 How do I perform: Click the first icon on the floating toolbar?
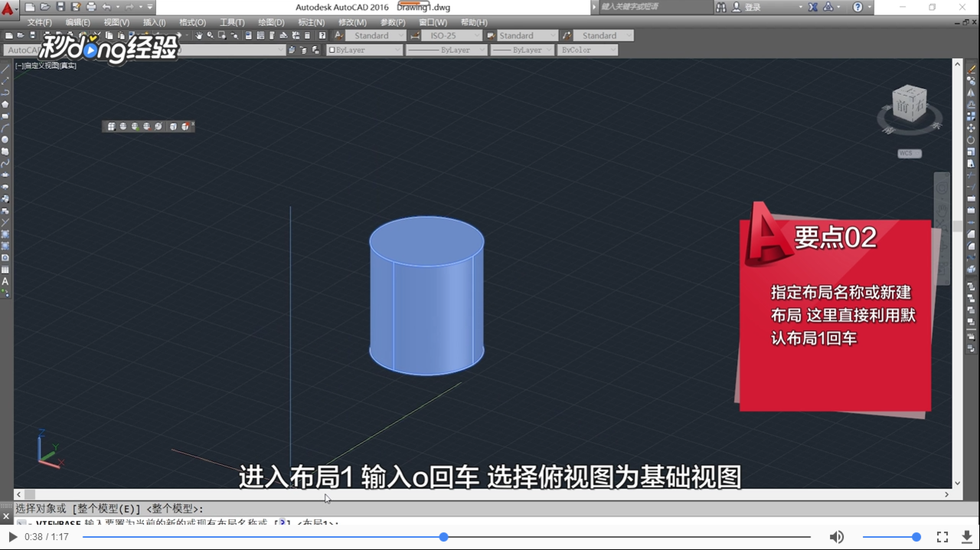pyautogui.click(x=111, y=126)
